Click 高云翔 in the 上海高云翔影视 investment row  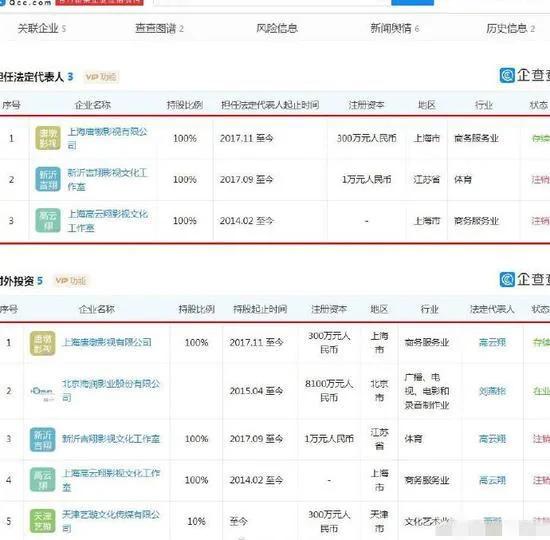pos(492,480)
